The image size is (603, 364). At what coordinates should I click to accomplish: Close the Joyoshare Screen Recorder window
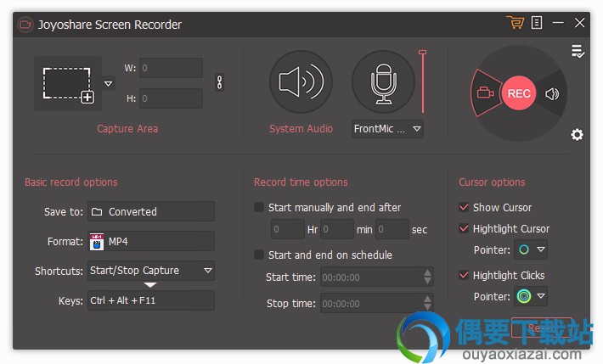579,23
